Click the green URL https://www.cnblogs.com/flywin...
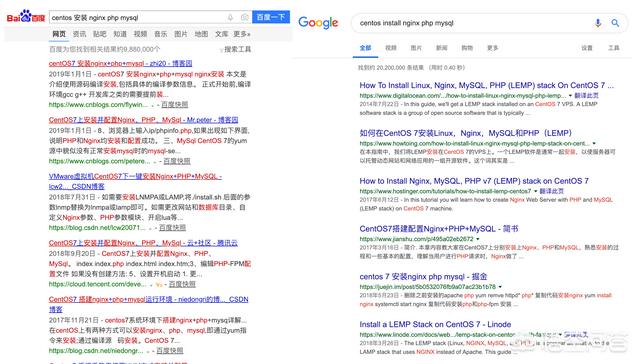This screenshot has height=364, width=640. [x=98, y=104]
